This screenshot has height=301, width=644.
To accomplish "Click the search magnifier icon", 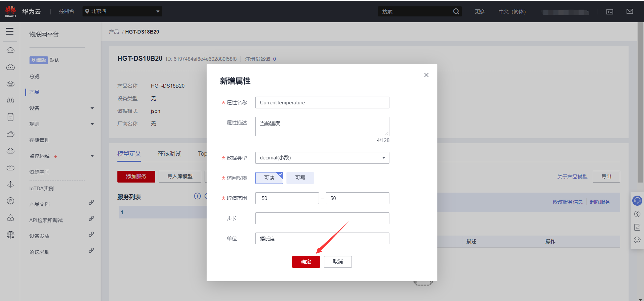I will pos(456,11).
